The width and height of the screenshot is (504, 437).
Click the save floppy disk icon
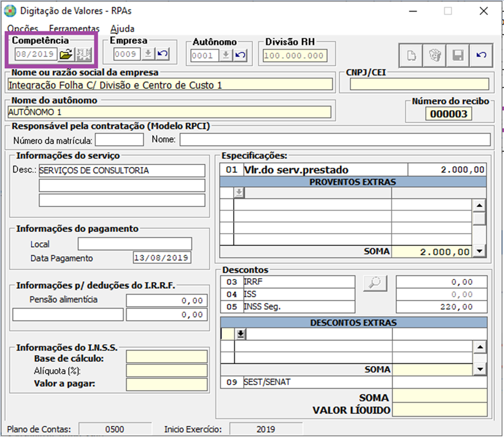click(458, 55)
